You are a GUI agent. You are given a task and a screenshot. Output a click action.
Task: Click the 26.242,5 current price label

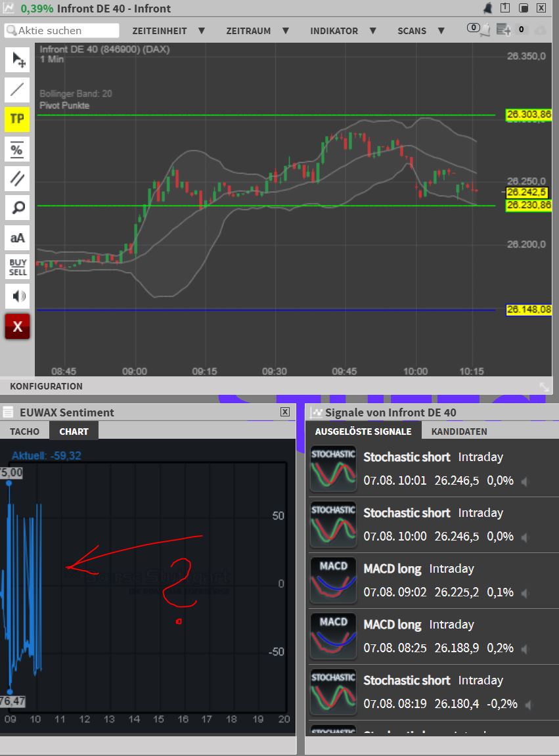point(527,192)
